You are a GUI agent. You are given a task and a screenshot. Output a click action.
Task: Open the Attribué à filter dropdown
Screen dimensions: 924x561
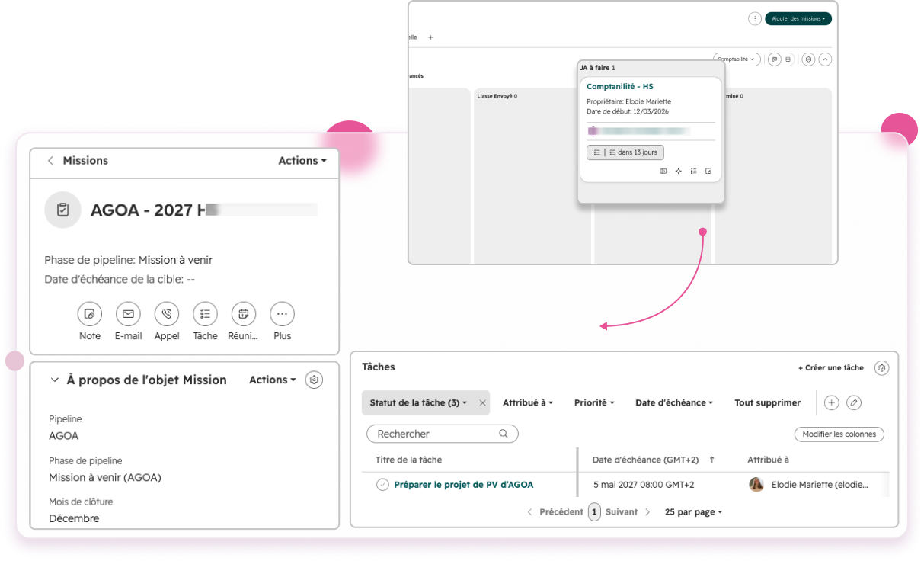pyautogui.click(x=528, y=403)
